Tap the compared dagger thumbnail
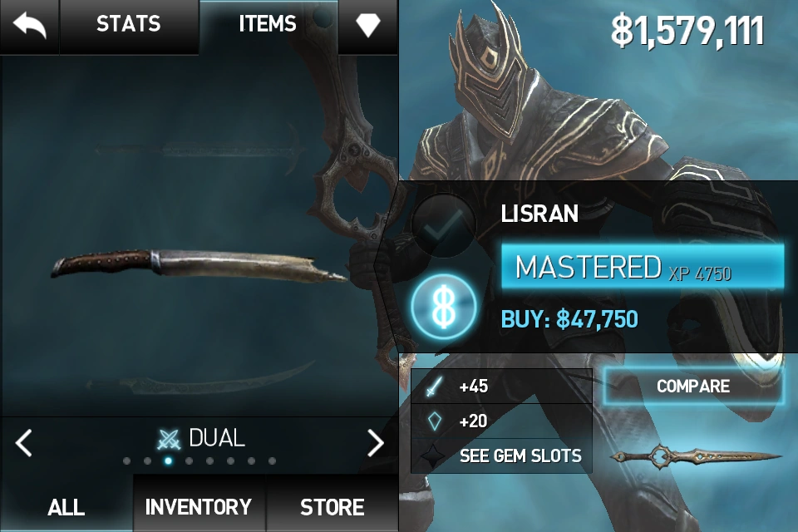 [x=695, y=456]
